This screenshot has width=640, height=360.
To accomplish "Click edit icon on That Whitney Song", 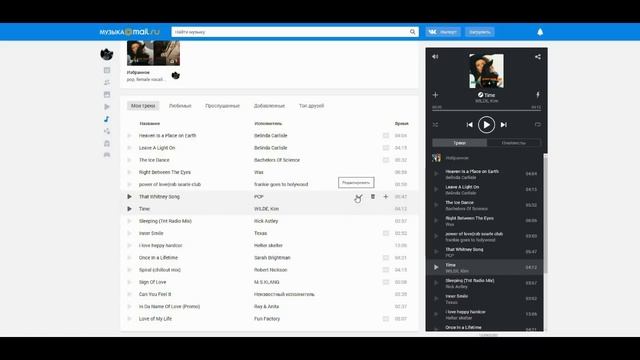I will 358,197.
